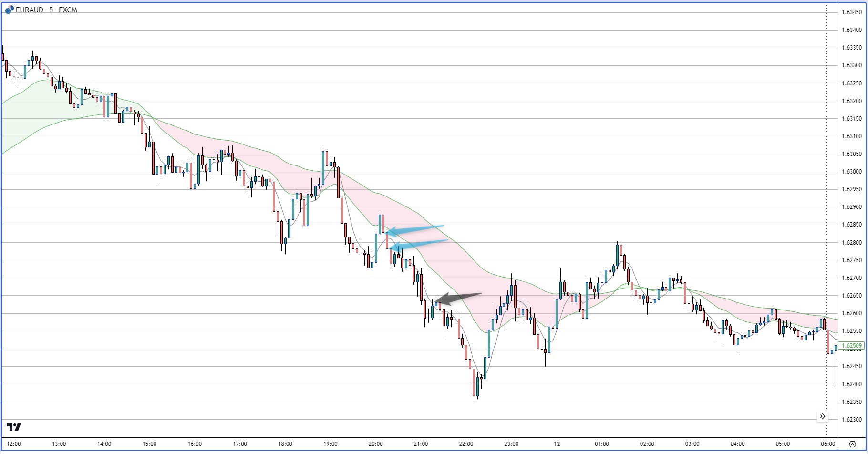Viewport: 868px width, 454px height.
Task: Click the 1.63050 price axis label
Action: [x=851, y=154]
